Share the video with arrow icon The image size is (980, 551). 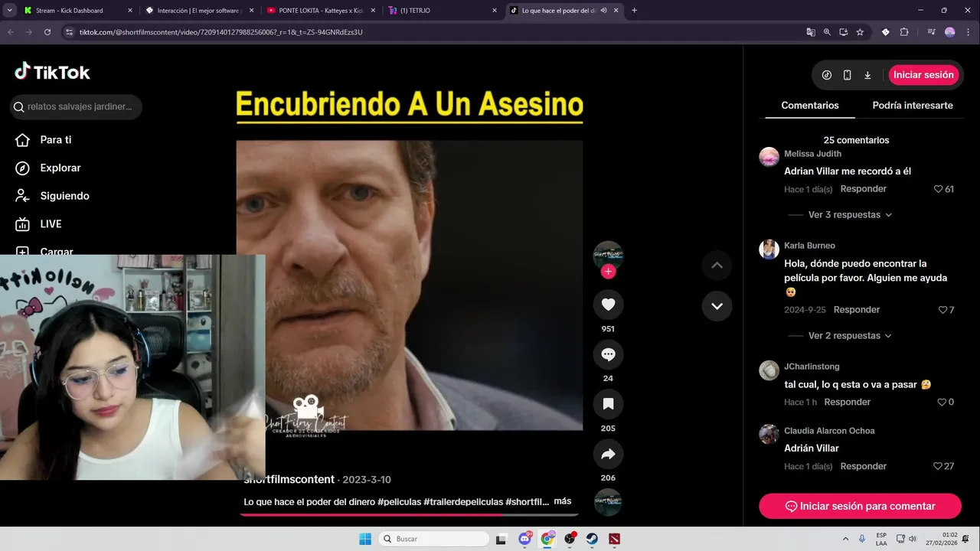pos(608,454)
